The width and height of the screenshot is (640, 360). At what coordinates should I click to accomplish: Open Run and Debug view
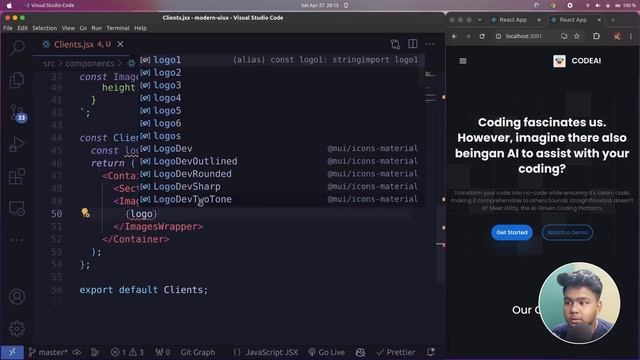[17, 144]
